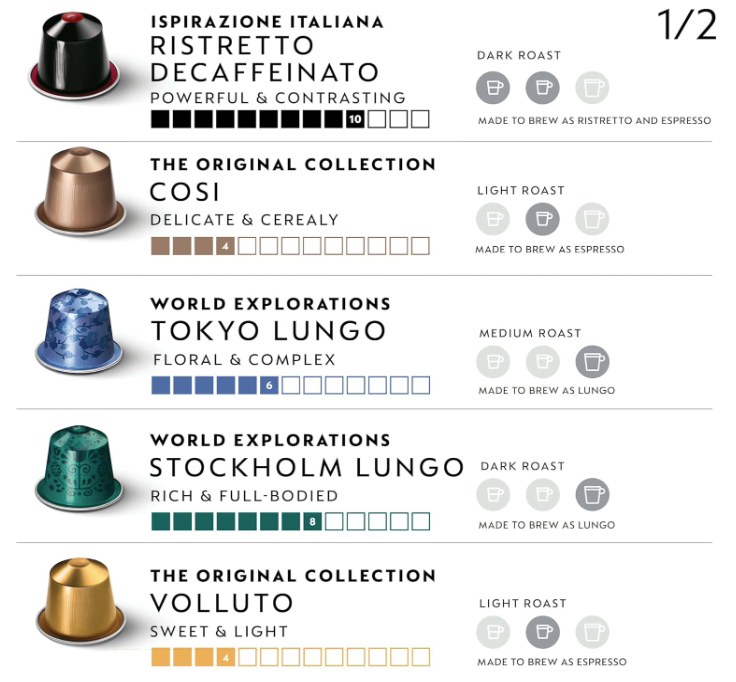Viewport: 736px width, 682px height.
Task: Click intensity box 6 on Tokyo Lungo scale
Action: click(269, 385)
